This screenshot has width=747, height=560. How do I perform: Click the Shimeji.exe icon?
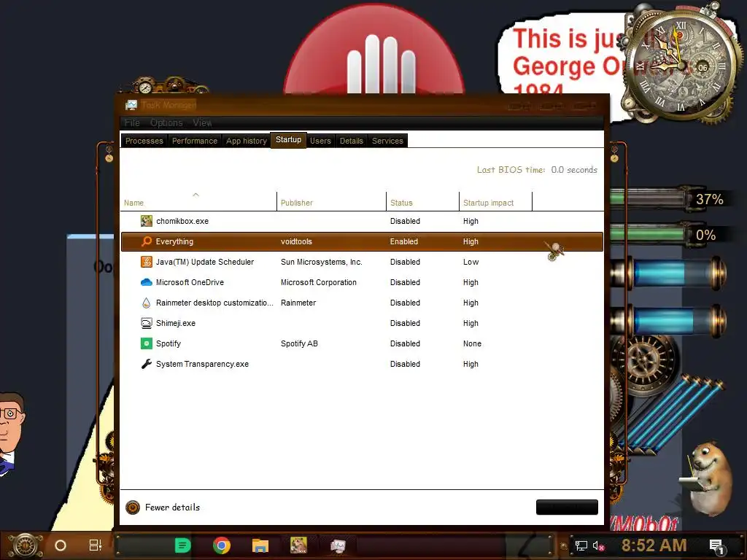click(146, 323)
